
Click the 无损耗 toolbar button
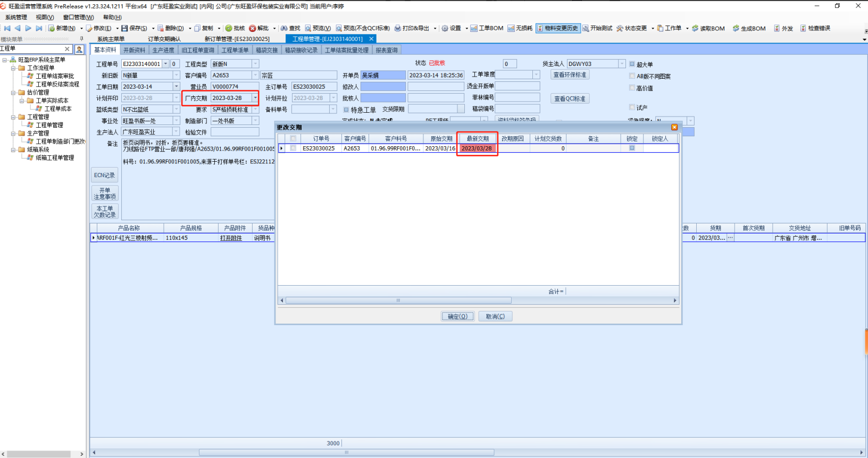pyautogui.click(x=520, y=28)
